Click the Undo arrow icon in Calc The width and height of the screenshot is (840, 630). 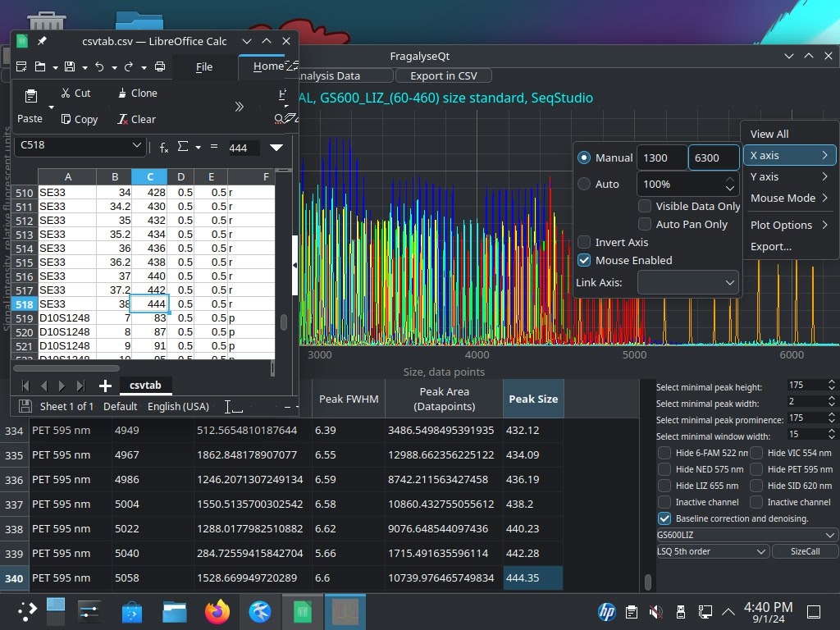tap(99, 66)
